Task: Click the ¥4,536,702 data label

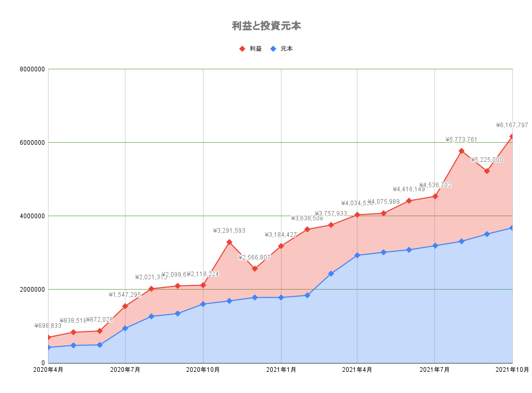Action: tap(435, 185)
